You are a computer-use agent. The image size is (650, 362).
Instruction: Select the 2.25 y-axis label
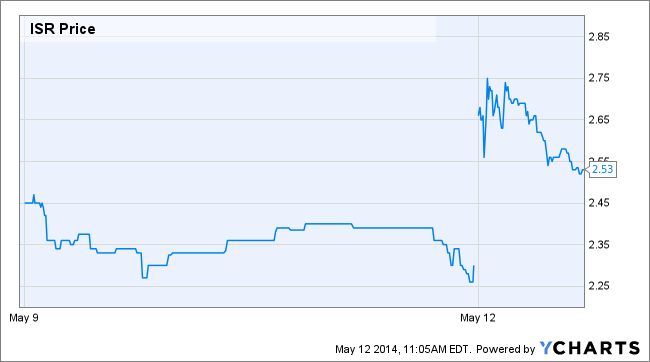coord(599,286)
